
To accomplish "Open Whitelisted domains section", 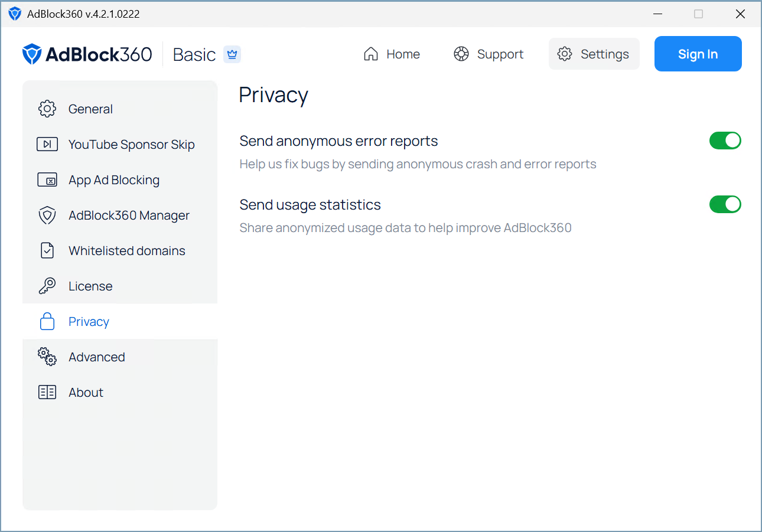I will pos(120,250).
